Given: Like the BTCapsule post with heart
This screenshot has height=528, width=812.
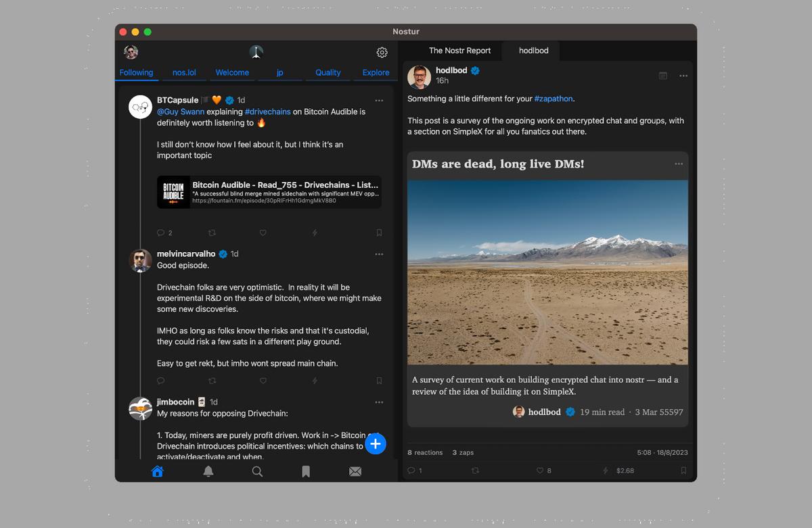Looking at the screenshot, I should pos(263,233).
